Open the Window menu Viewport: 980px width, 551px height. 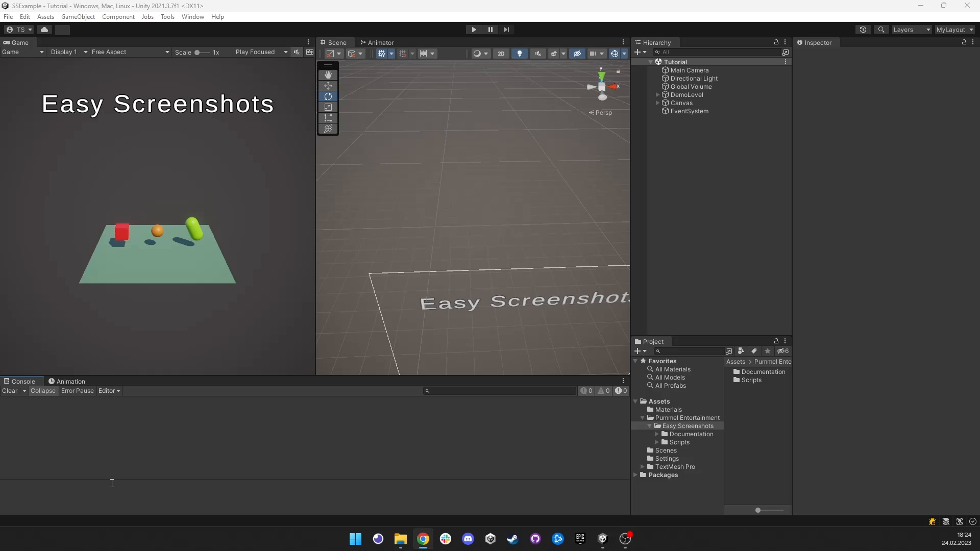click(192, 17)
